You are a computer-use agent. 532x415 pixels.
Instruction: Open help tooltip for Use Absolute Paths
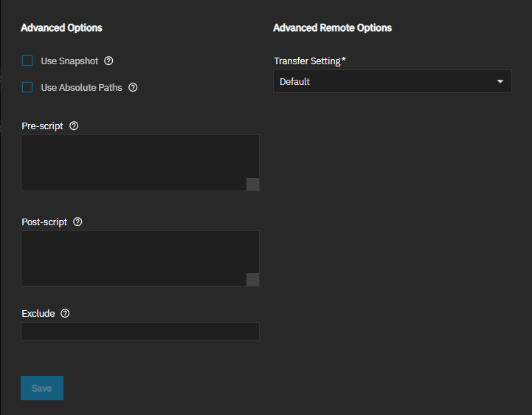pos(133,87)
